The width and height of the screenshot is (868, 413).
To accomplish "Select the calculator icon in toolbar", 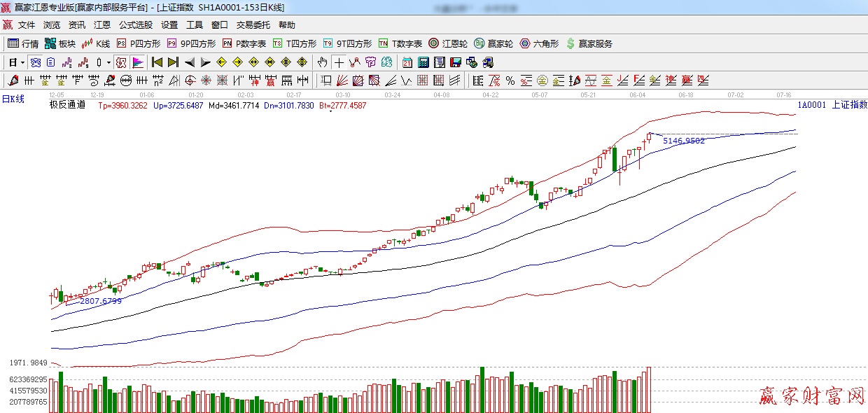I will point(423,62).
